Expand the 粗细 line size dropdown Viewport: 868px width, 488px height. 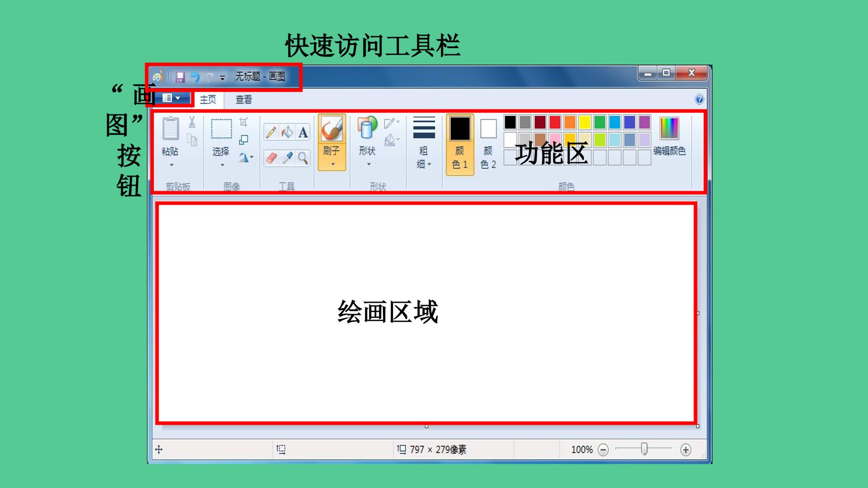point(424,143)
